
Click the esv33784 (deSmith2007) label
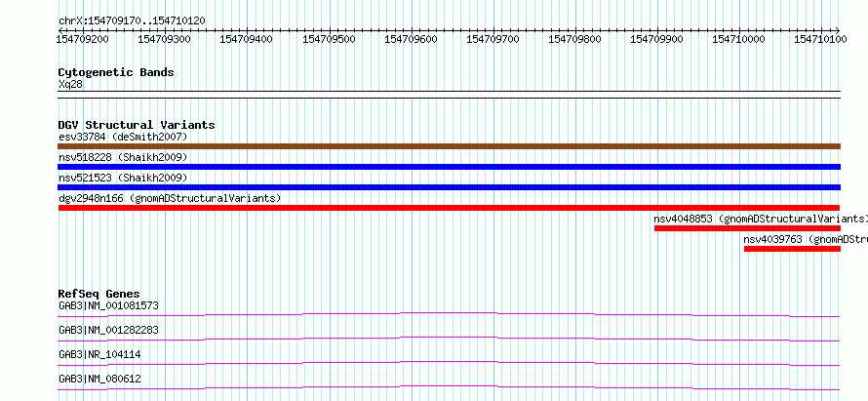point(123,137)
